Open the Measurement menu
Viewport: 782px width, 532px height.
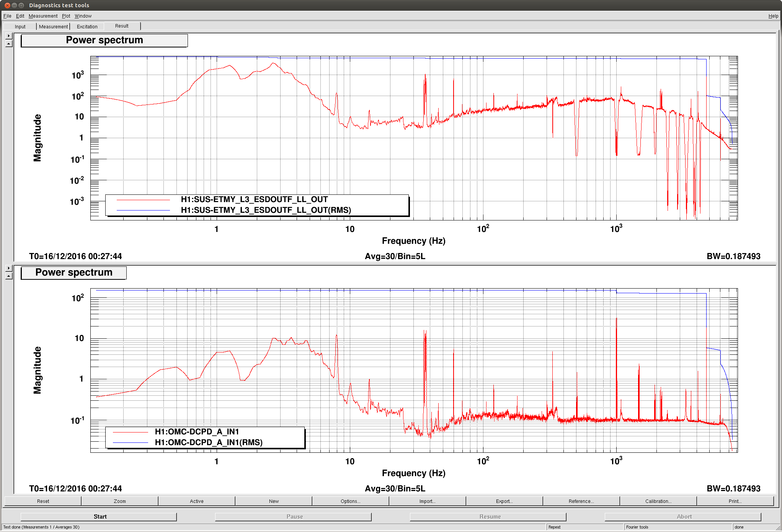(x=43, y=16)
